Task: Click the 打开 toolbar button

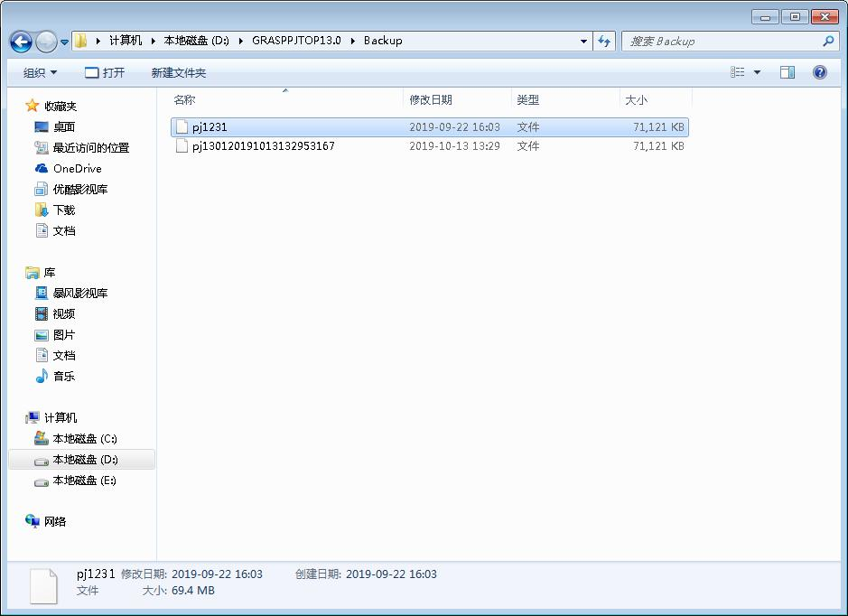Action: [x=105, y=72]
